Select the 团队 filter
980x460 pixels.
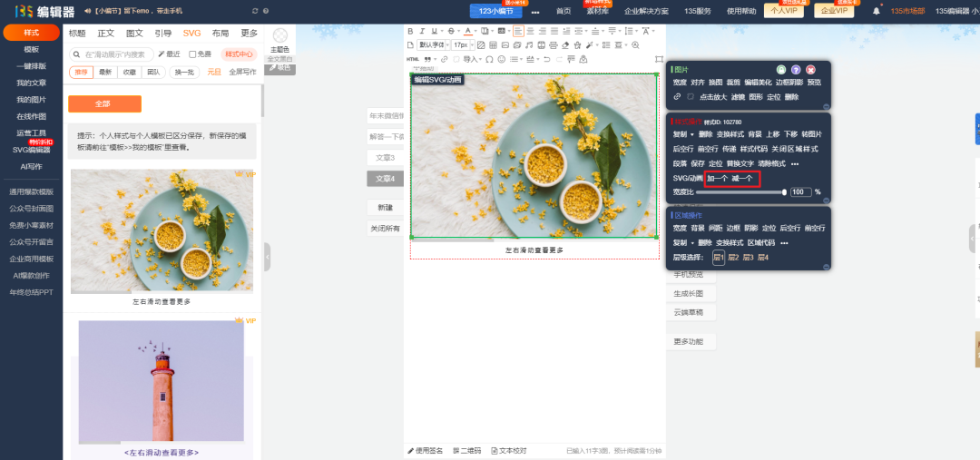tap(153, 72)
